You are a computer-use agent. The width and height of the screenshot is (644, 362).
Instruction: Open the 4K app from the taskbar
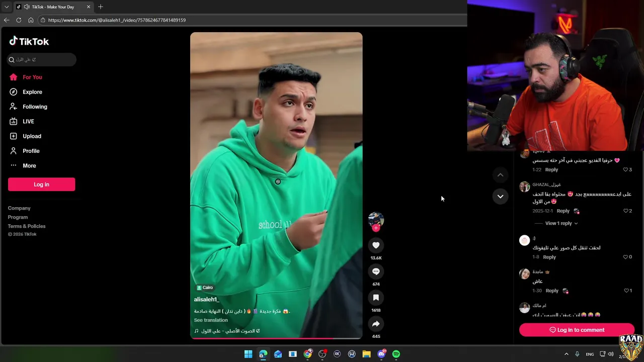pos(337,354)
